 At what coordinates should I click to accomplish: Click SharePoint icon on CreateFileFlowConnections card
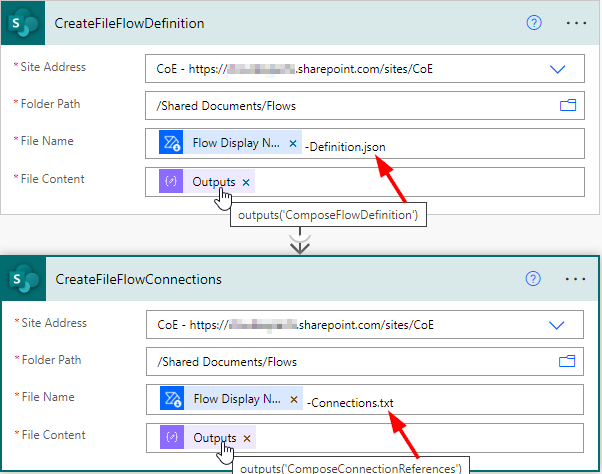tap(23, 279)
